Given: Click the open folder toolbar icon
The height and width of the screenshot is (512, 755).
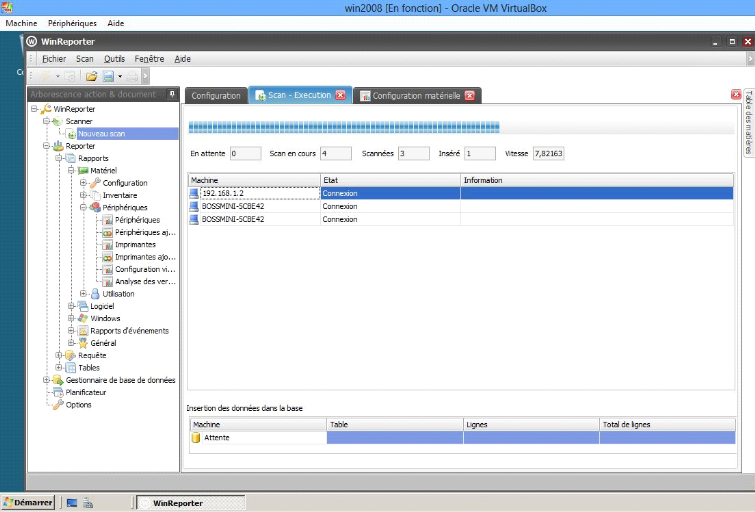Looking at the screenshot, I should pos(91,76).
